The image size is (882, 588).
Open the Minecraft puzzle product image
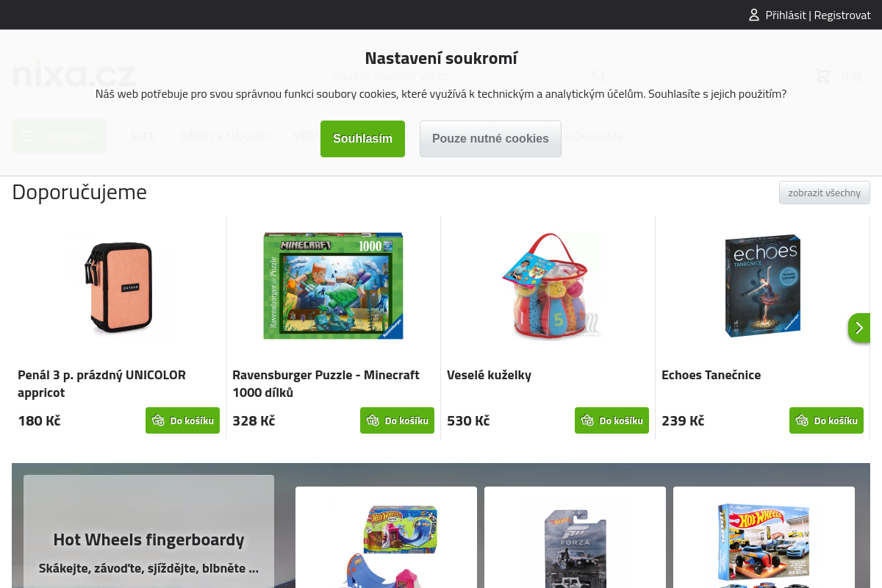point(333,286)
